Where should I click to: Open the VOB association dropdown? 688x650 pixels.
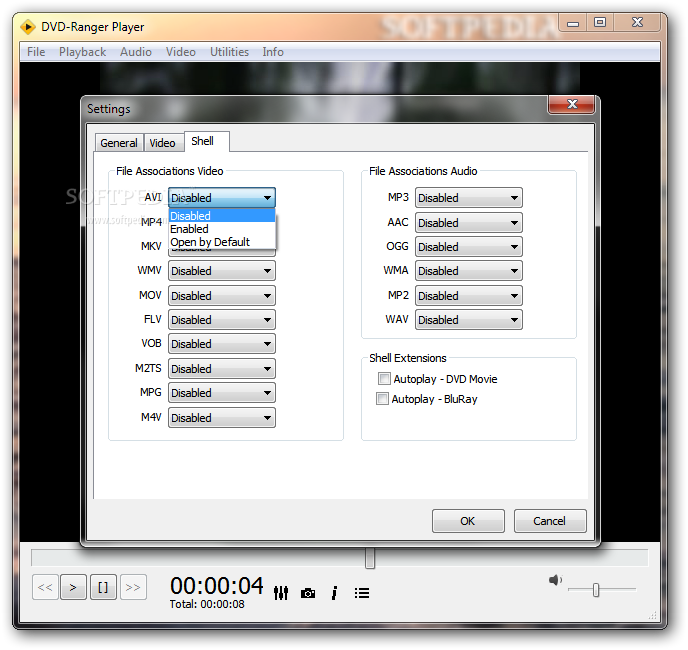point(222,344)
